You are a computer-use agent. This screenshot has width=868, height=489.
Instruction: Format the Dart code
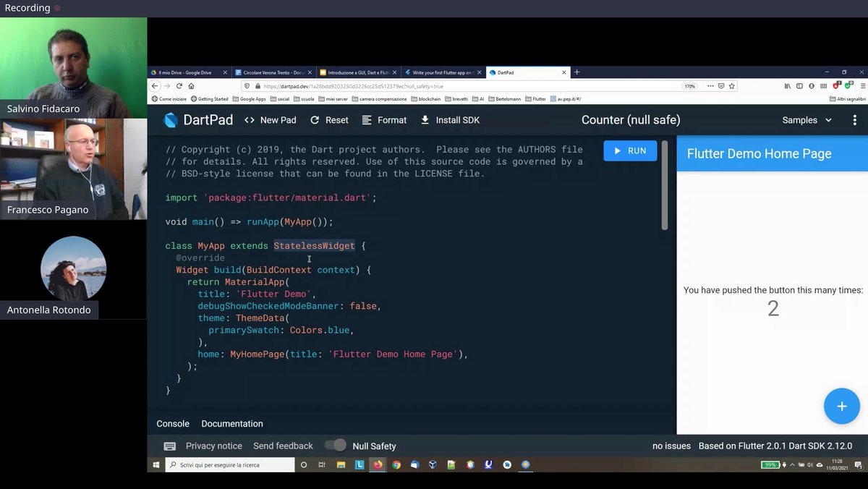tap(384, 120)
